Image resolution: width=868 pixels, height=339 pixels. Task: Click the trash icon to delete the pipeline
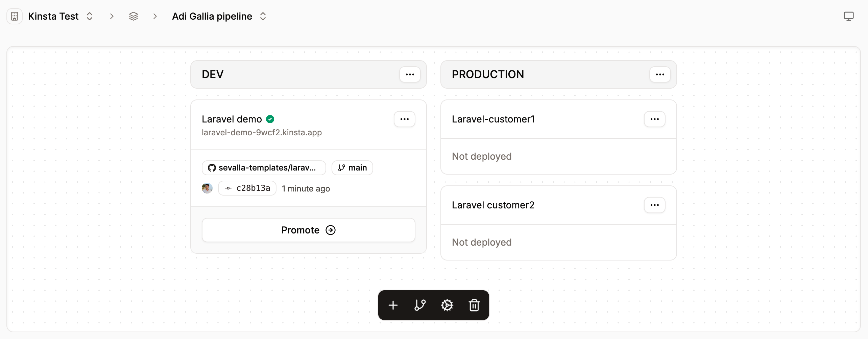point(474,305)
